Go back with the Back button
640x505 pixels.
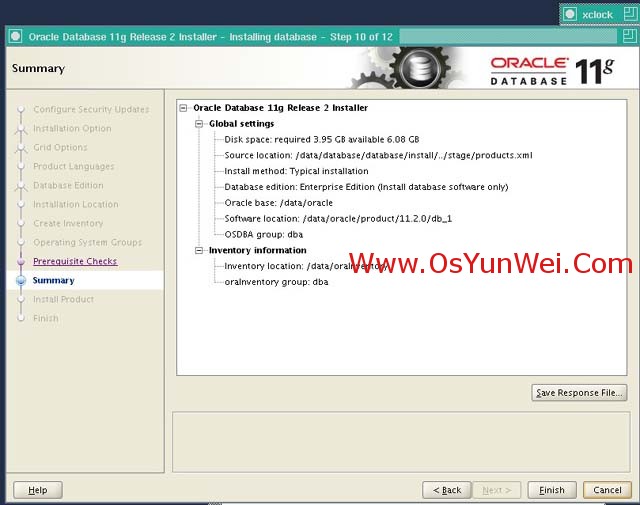click(447, 490)
